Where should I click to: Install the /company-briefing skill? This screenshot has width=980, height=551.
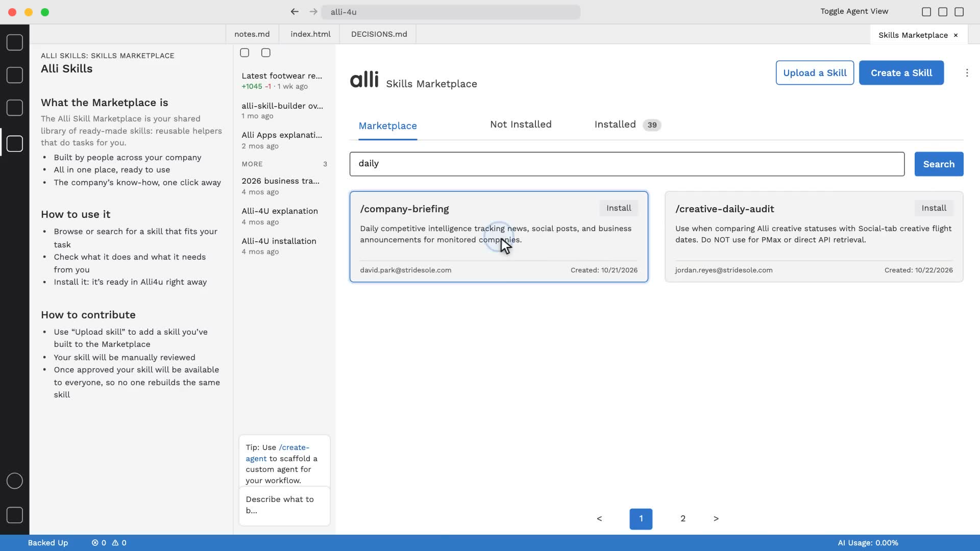point(619,208)
